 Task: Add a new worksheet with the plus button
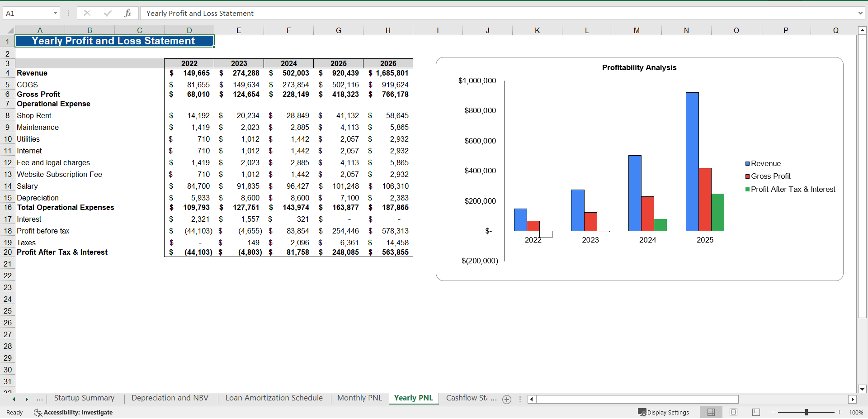tap(506, 400)
